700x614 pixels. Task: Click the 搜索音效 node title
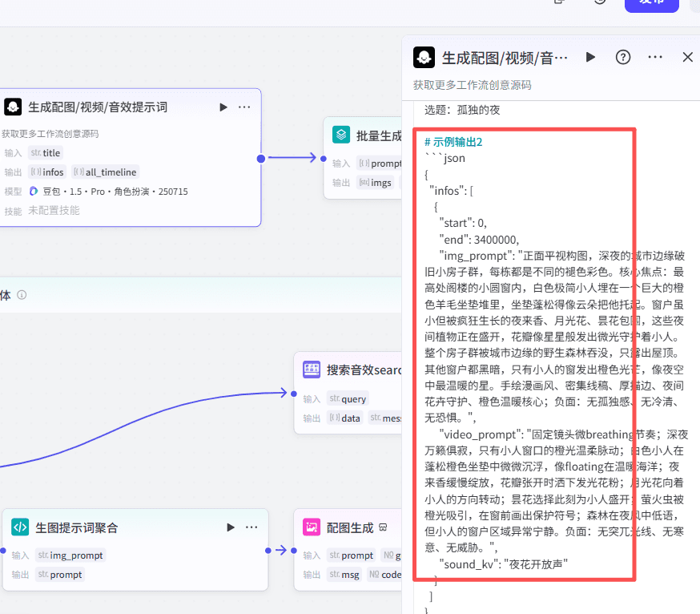364,370
